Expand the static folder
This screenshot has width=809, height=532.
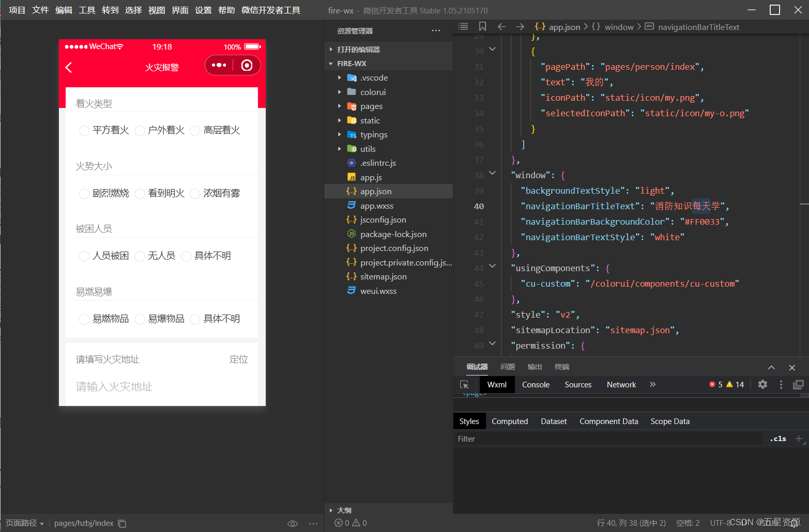[388, 120]
